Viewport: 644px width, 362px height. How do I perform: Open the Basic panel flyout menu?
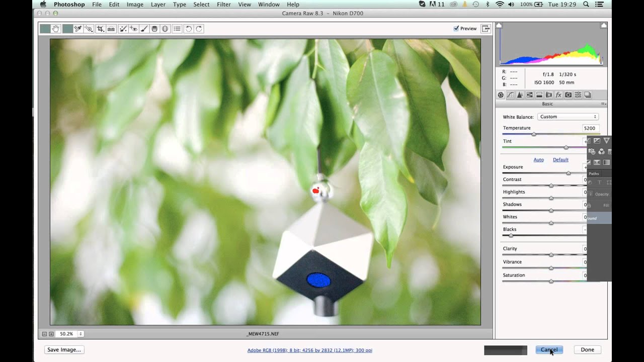[603, 104]
